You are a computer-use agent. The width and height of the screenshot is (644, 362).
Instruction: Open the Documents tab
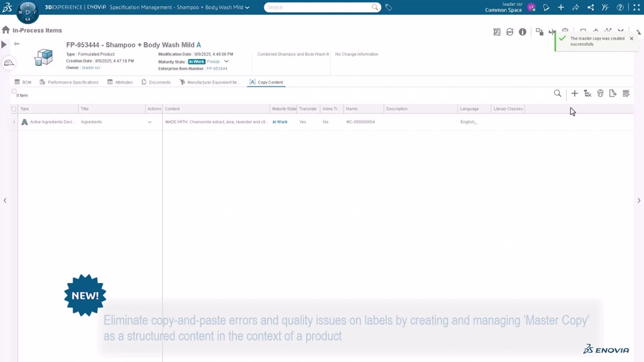click(156, 82)
